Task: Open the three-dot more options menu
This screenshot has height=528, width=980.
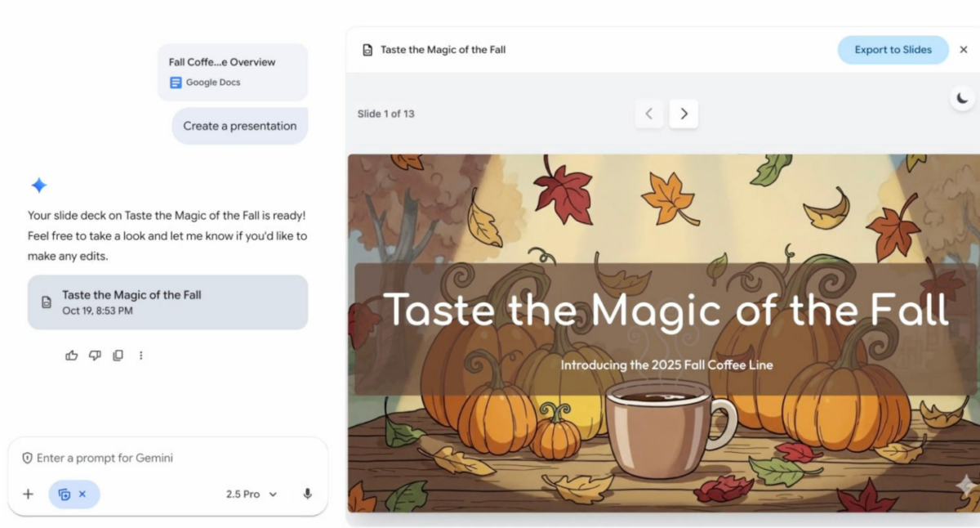Action: pyautogui.click(x=140, y=356)
